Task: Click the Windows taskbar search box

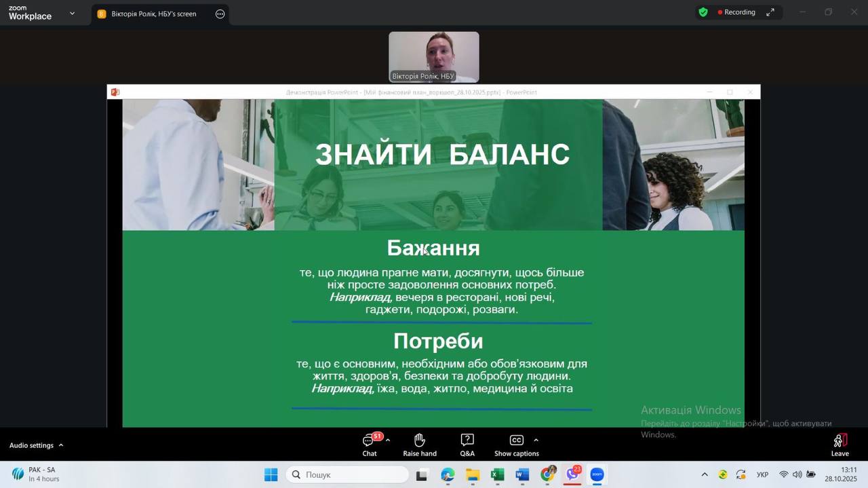Action: coord(347,474)
